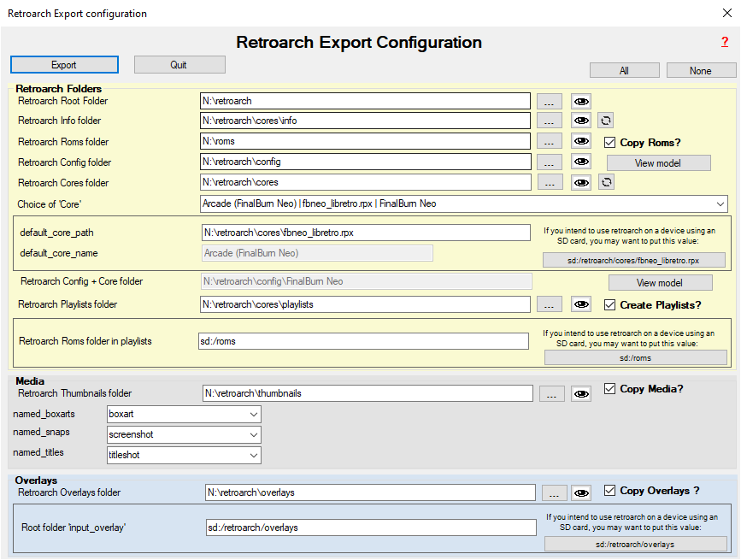
Task: Click eye icon for Retroarch Playlists folder
Action: [x=581, y=304]
